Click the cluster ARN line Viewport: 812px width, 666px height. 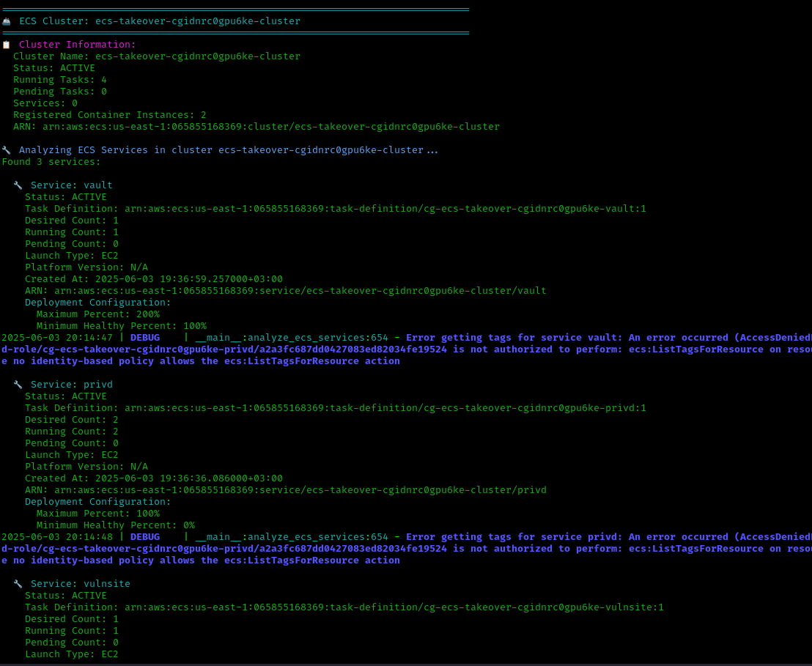coord(256,127)
